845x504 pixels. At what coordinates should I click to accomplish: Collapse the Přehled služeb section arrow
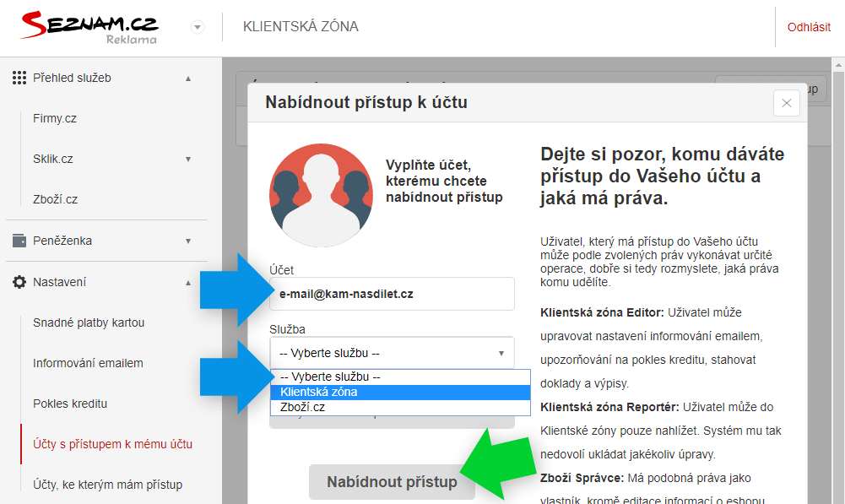click(x=188, y=79)
